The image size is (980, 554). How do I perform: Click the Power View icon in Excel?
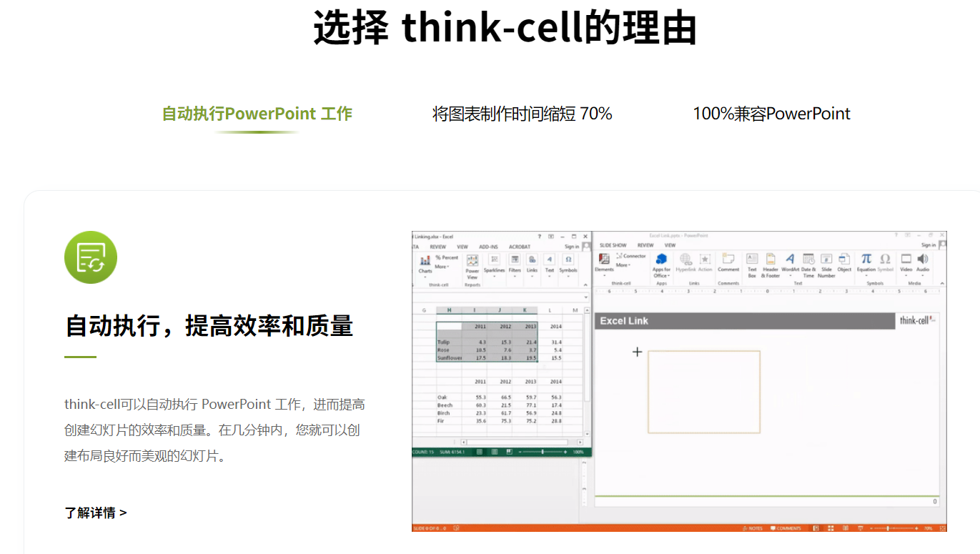[472, 261]
